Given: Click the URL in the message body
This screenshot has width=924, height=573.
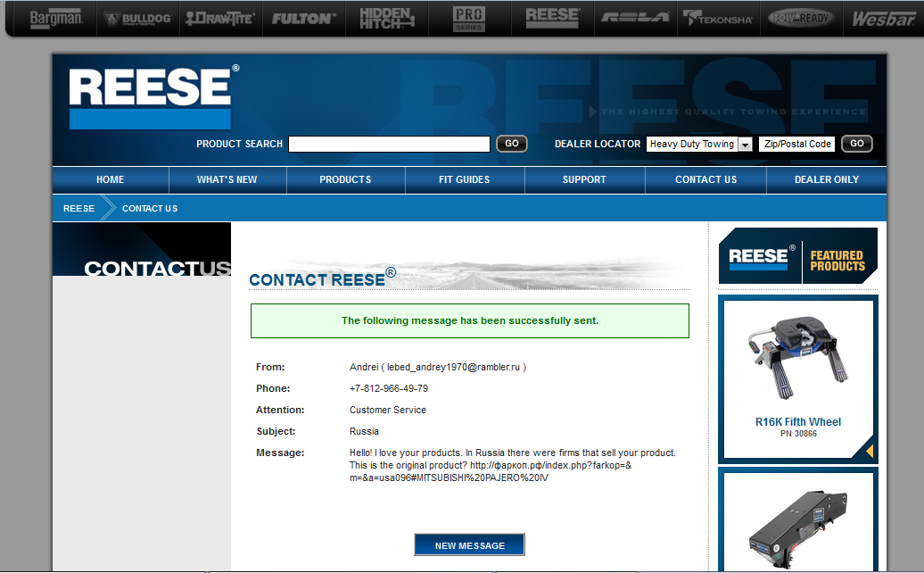Looking at the screenshot, I should [x=491, y=471].
